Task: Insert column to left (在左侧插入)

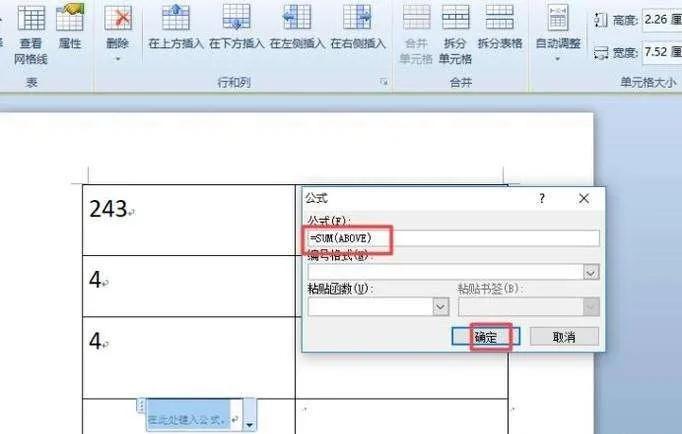Action: click(297, 27)
